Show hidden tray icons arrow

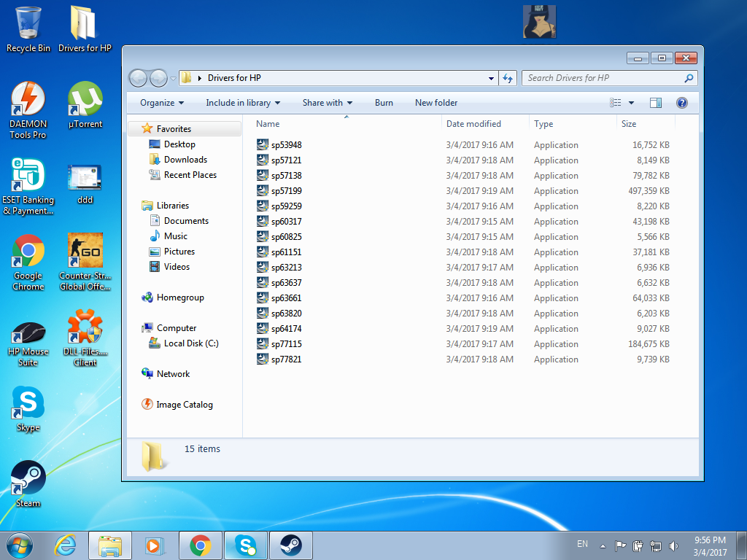(603, 546)
